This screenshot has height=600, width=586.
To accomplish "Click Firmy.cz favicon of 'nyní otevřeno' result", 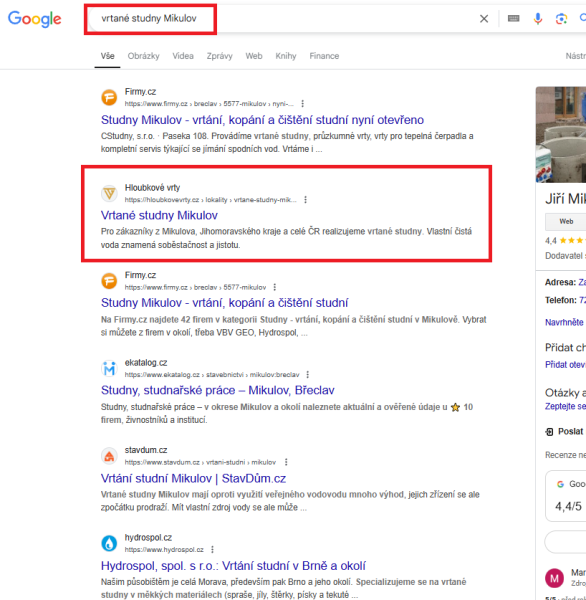I will [109, 97].
